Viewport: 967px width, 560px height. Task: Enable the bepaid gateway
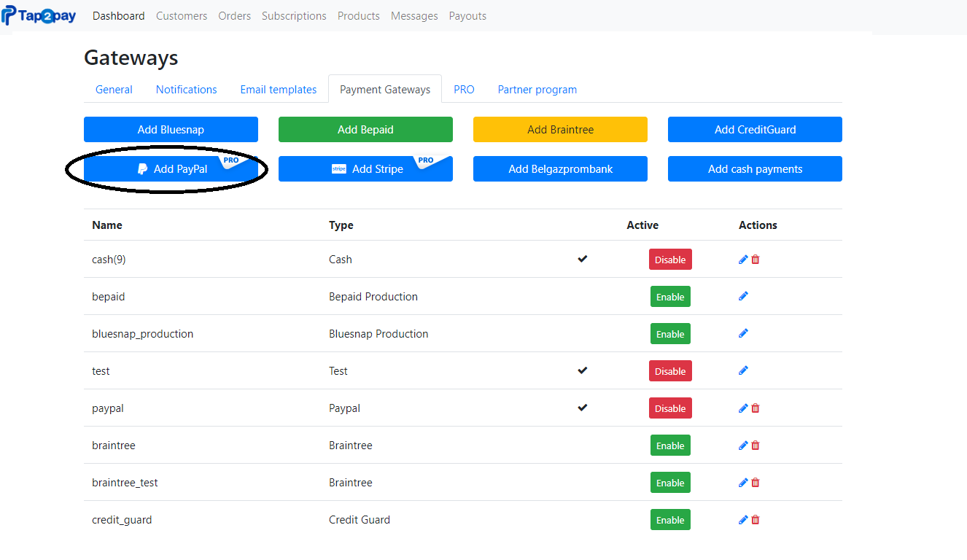click(x=670, y=297)
